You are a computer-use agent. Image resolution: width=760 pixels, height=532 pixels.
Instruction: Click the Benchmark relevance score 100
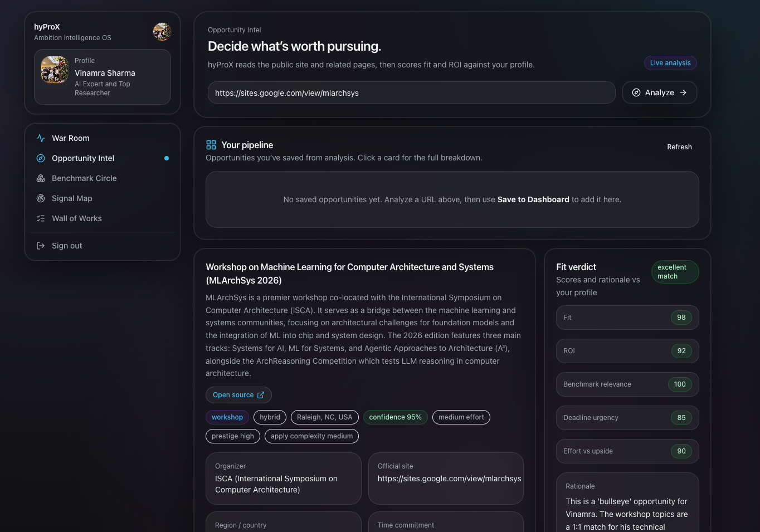point(680,384)
